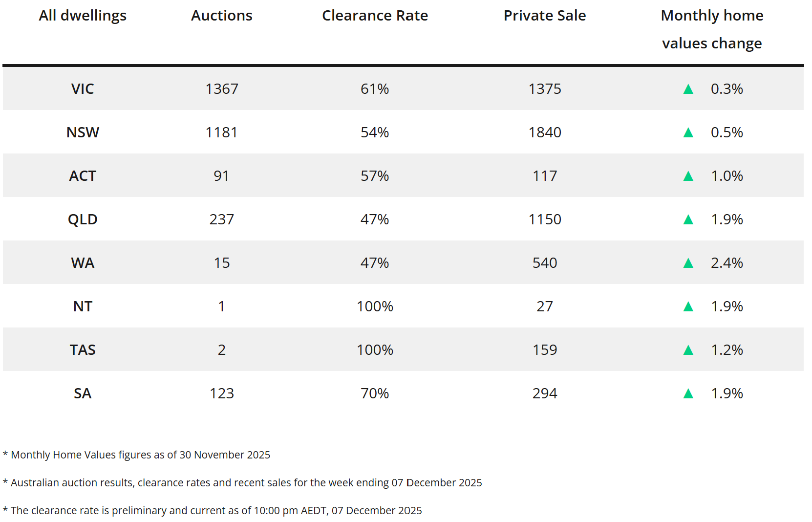Click the green up arrow in QLD row
Image resolution: width=812 pixels, height=522 pixels.
pos(688,219)
